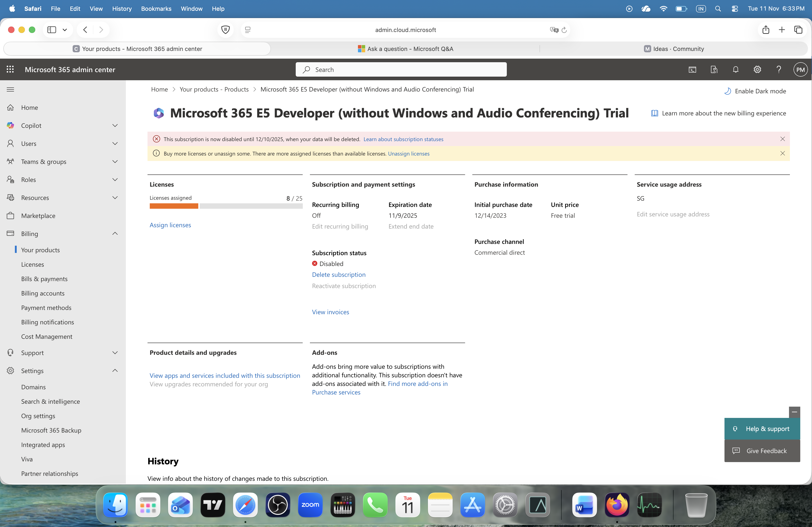Open the Help & support button

pos(762,429)
